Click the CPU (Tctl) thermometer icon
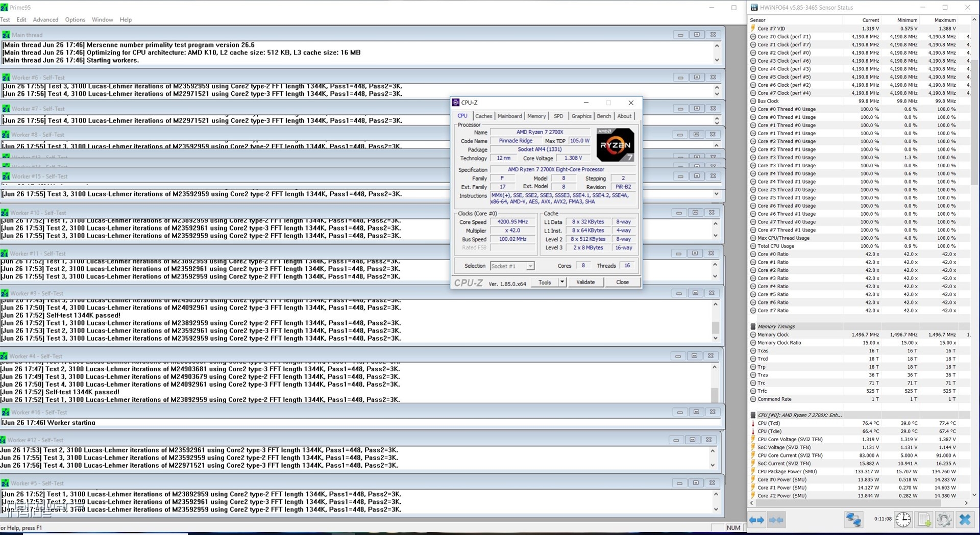The height and width of the screenshot is (535, 980). pyautogui.click(x=753, y=423)
